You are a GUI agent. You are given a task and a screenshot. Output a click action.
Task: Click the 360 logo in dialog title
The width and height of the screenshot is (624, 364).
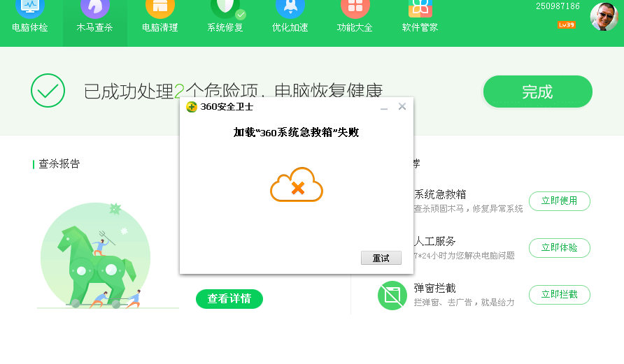coord(192,107)
